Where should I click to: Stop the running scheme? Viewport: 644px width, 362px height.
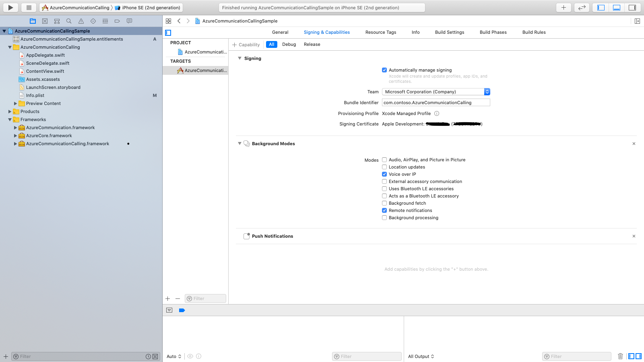click(29, 7)
